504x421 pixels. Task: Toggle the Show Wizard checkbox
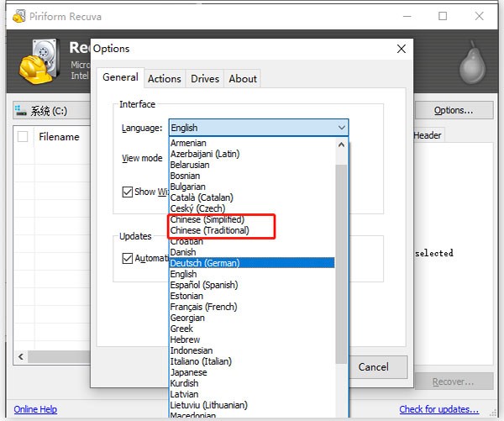click(x=128, y=192)
